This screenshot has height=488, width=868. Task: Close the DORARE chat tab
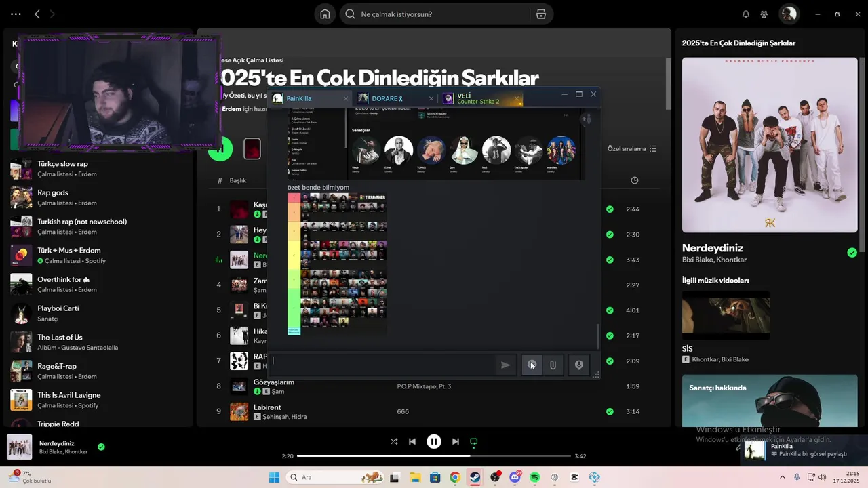coord(431,98)
